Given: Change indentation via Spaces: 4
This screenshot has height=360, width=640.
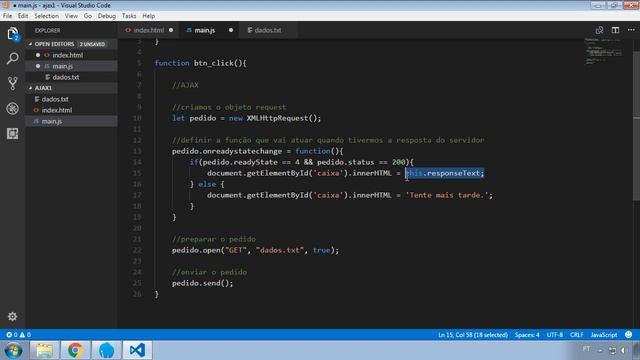Looking at the screenshot, I should [x=527, y=335].
